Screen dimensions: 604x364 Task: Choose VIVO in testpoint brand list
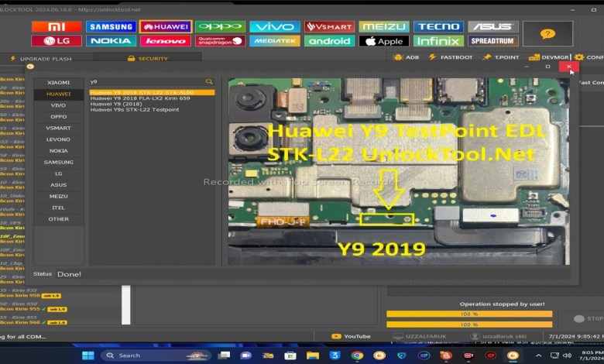click(59, 105)
